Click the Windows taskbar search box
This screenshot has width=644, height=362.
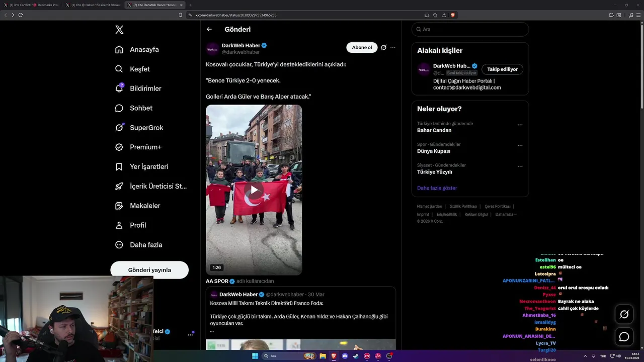coord(289,356)
